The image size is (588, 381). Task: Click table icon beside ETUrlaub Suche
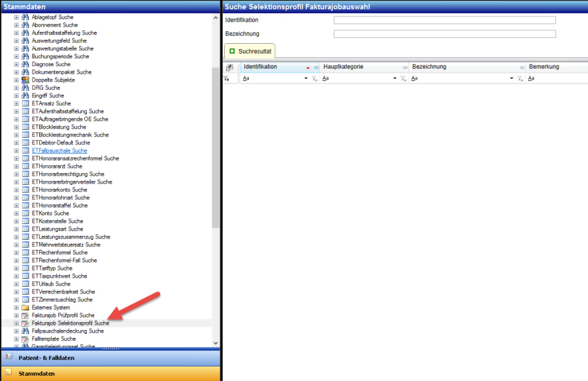(25, 284)
